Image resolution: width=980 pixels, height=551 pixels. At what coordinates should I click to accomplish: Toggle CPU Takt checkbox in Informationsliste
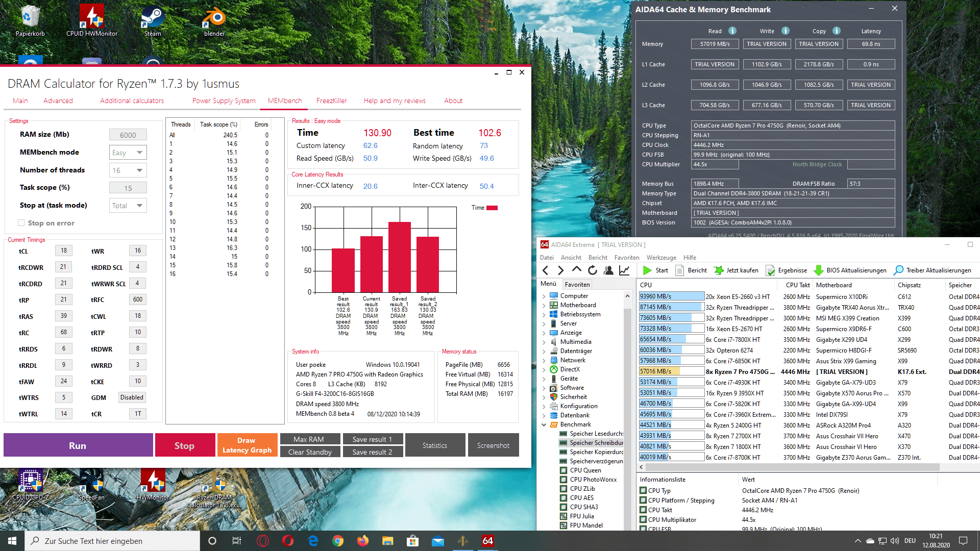pos(643,510)
